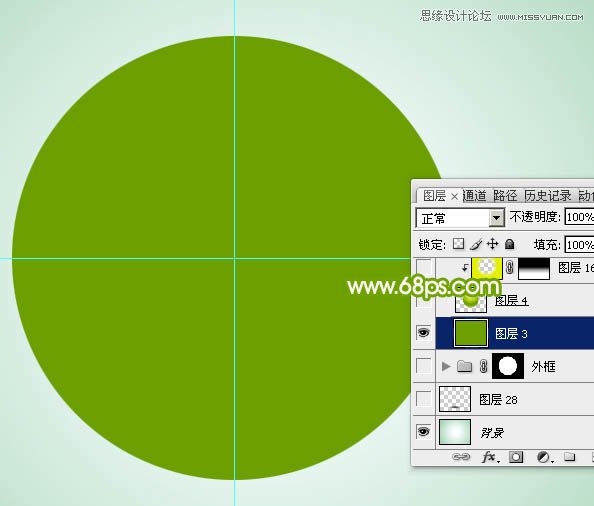The width and height of the screenshot is (594, 506).
Task: Click the mask link icon on 图层 16
Action: (510, 268)
